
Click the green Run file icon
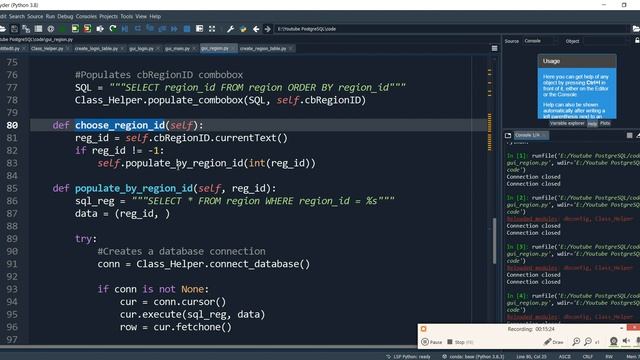pos(63,29)
